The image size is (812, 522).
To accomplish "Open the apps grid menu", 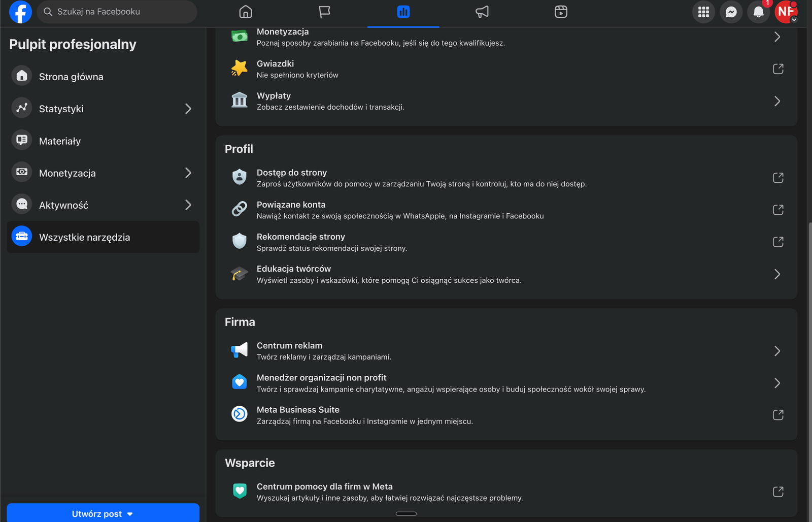I will click(703, 11).
